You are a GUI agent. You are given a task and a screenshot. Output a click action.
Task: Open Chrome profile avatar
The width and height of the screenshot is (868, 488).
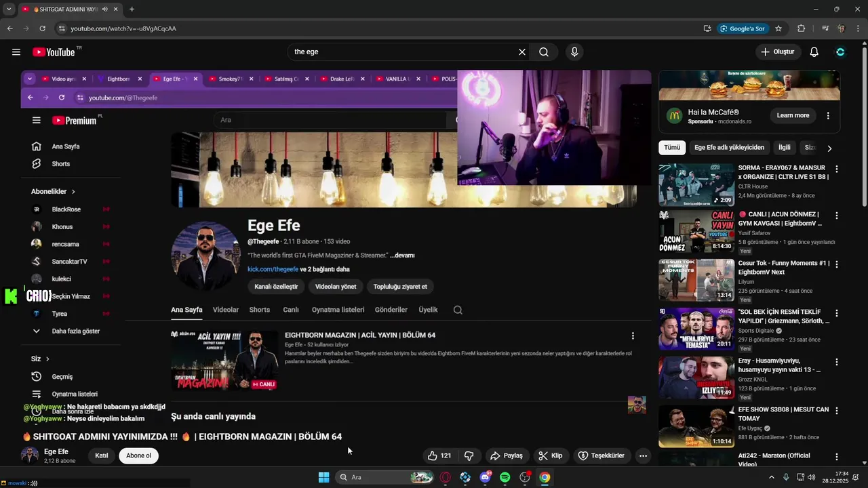842,28
